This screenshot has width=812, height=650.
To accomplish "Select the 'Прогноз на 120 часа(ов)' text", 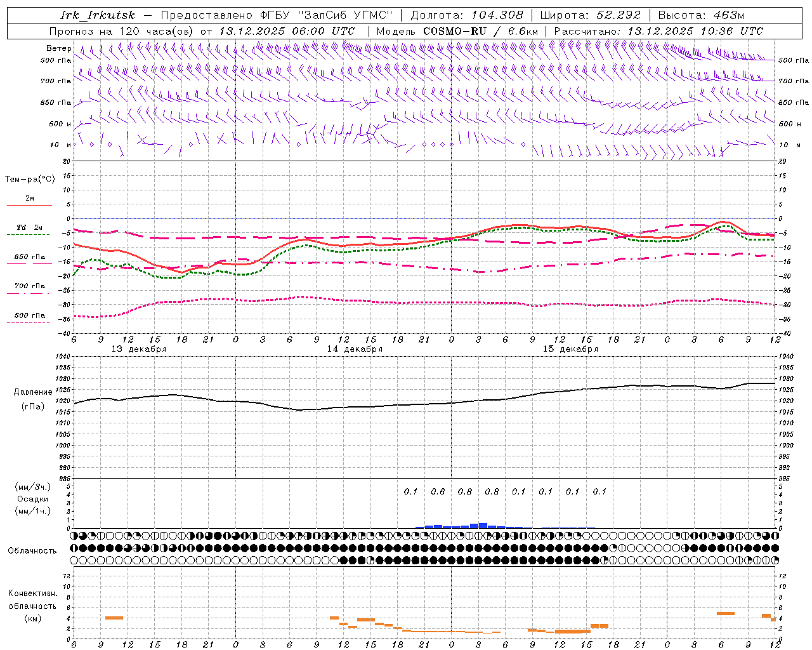I will pos(122,31).
